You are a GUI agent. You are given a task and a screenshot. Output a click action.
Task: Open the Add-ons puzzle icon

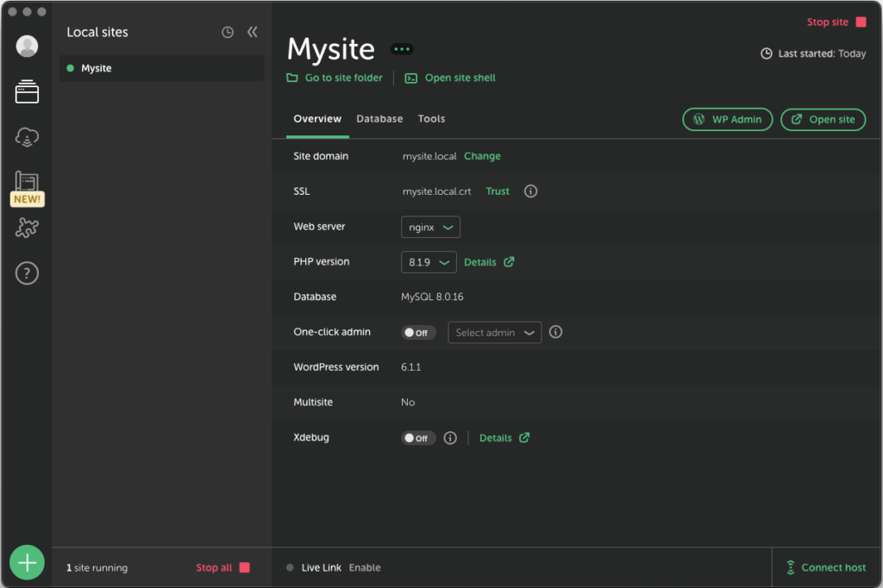(27, 228)
